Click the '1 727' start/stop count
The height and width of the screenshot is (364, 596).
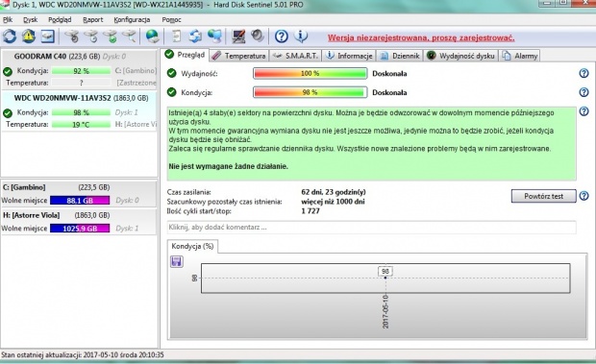(x=310, y=211)
